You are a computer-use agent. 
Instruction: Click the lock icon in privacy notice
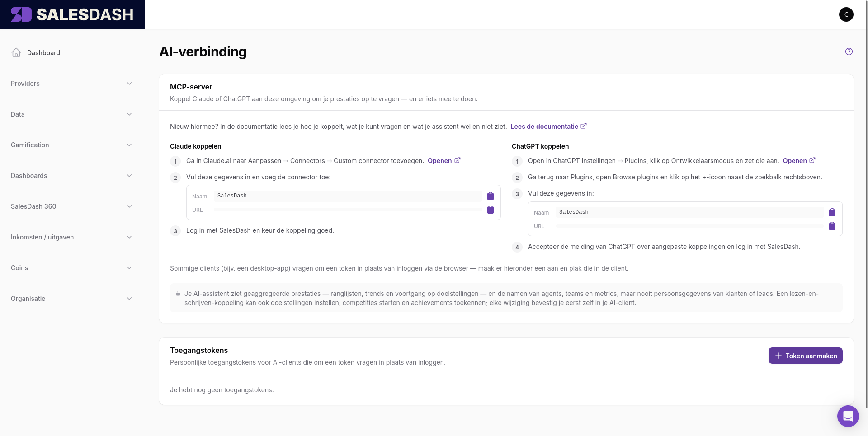pyautogui.click(x=178, y=293)
